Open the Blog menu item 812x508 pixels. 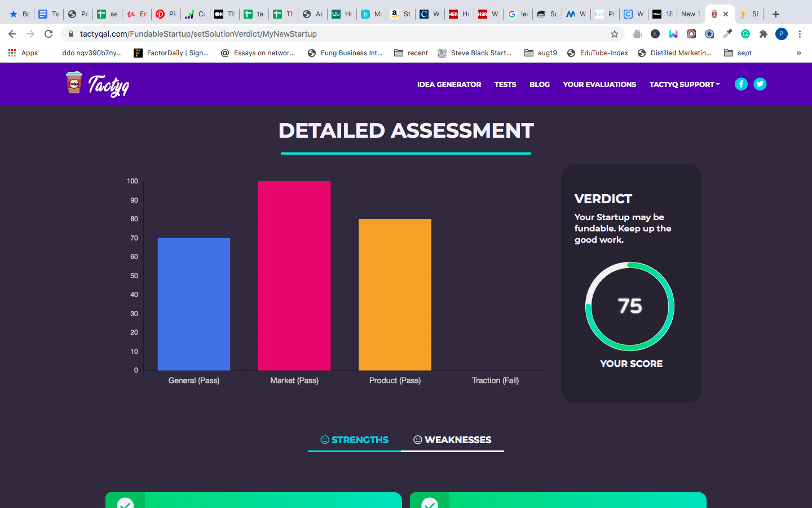(540, 85)
